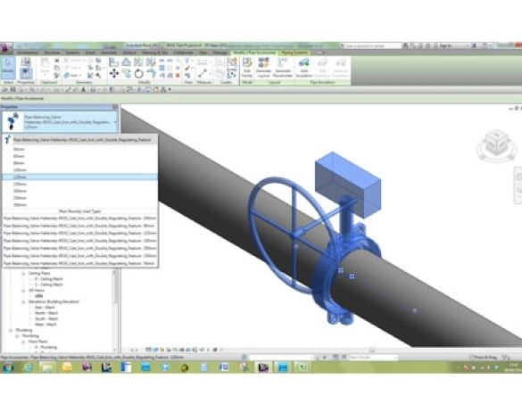Open the East - Mech elevation view

point(46,308)
